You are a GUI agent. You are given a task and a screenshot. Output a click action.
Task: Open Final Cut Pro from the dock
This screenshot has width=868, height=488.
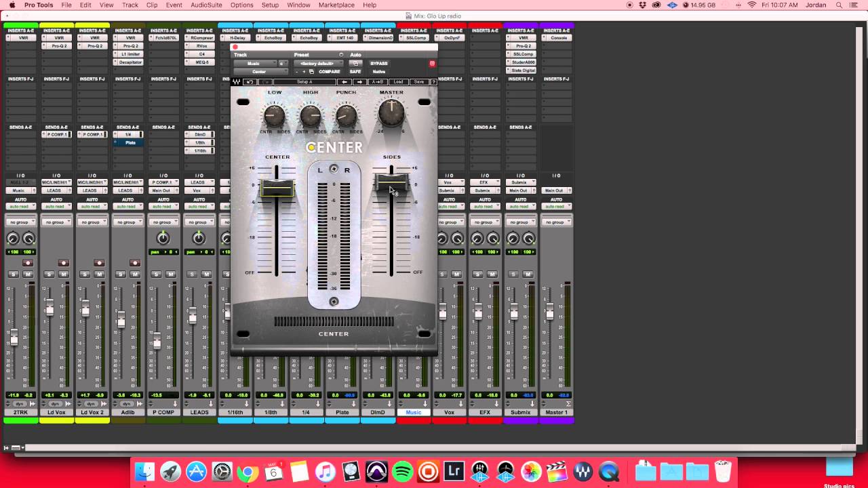[x=557, y=471]
